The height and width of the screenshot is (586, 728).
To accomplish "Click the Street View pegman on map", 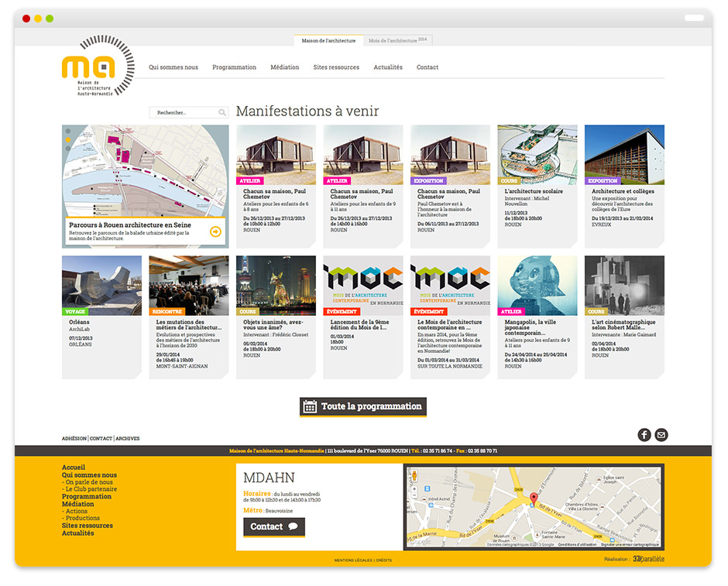I will point(414,475).
